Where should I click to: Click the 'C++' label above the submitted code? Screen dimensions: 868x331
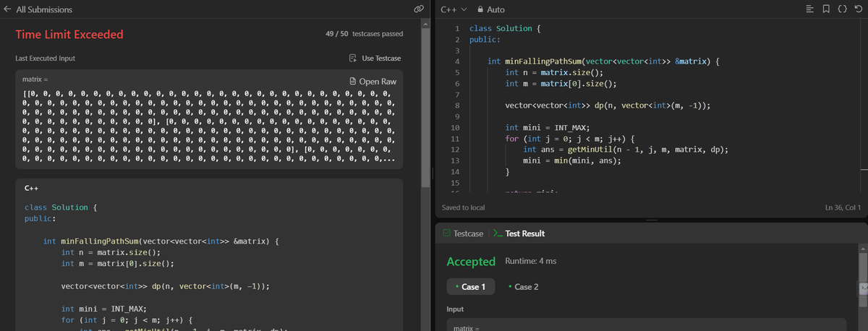[31, 188]
